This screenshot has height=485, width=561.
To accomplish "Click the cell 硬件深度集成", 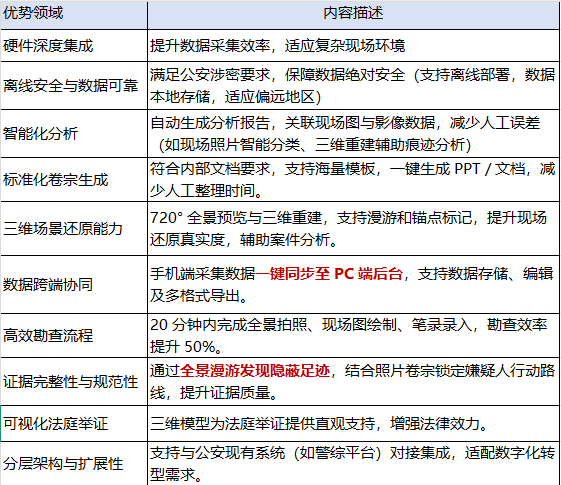I will point(74,45).
